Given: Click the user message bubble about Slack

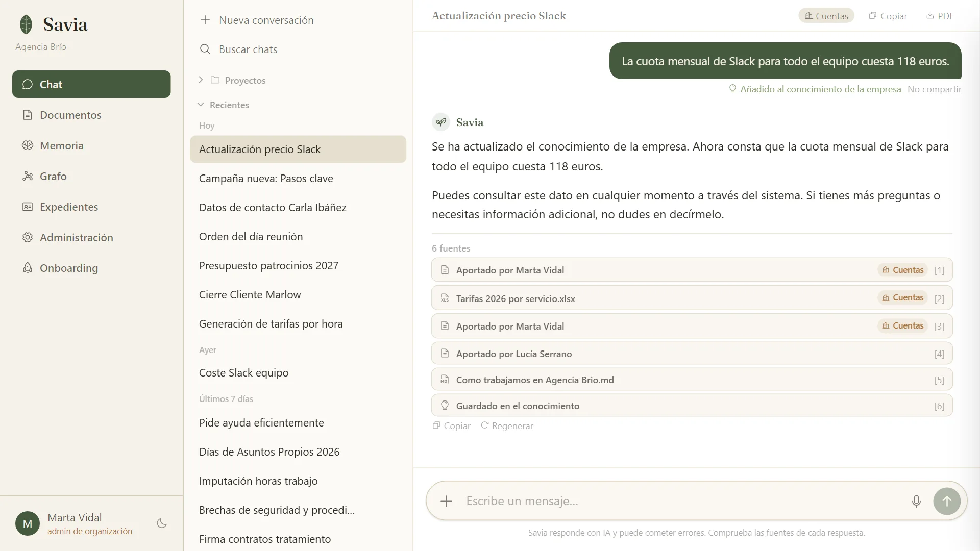Looking at the screenshot, I should [786, 61].
